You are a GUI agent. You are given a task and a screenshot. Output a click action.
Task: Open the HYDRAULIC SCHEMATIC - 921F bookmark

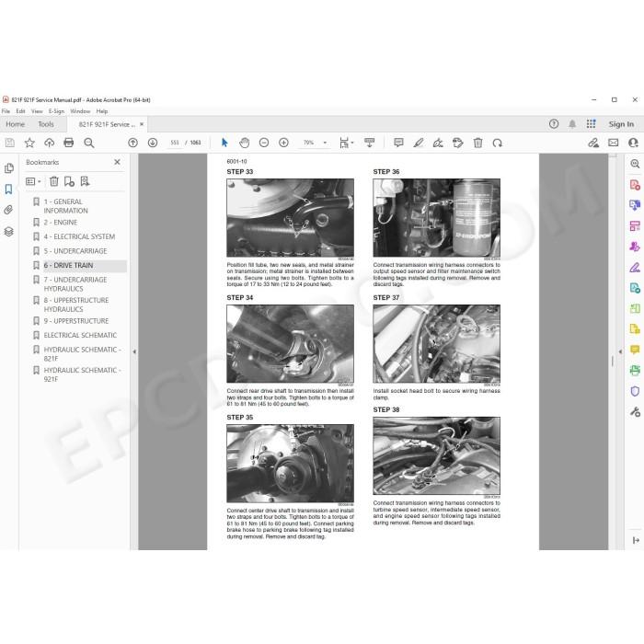coord(82,374)
